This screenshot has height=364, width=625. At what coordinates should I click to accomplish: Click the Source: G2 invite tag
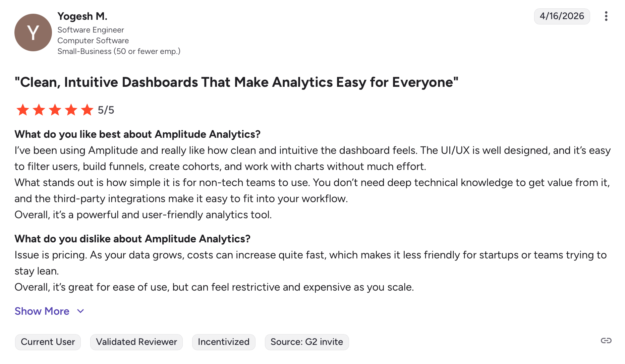[x=306, y=342]
